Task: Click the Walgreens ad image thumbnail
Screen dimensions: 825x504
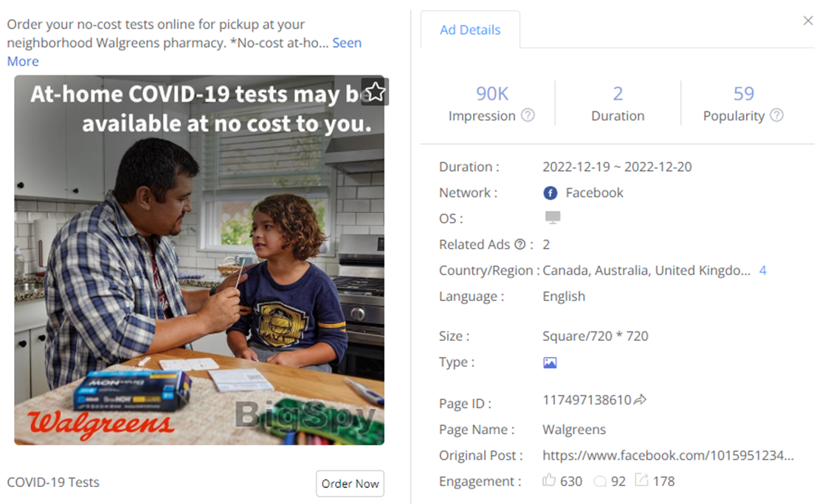Action: point(199,260)
